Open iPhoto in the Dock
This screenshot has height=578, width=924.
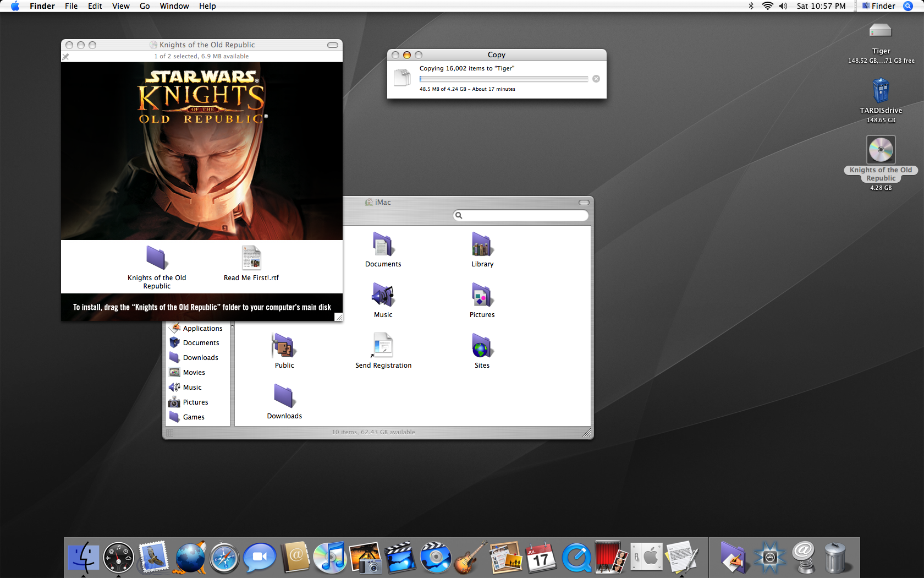coord(365,557)
